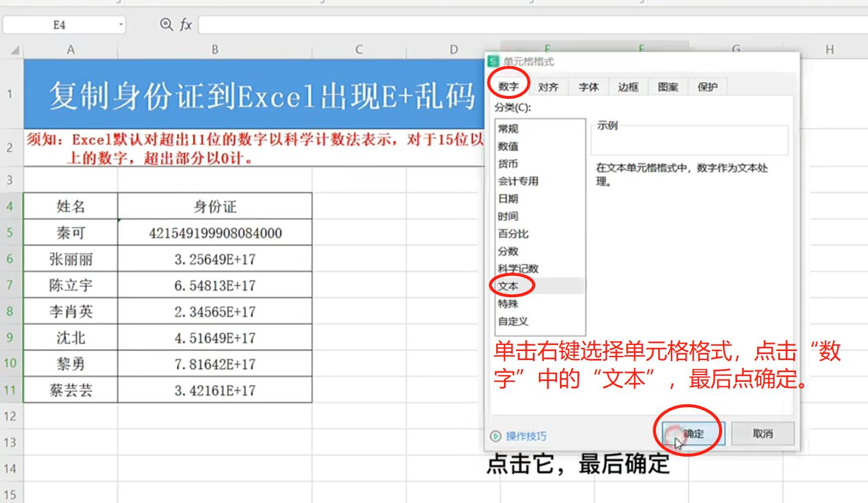Switch to the 字体 tab
This screenshot has height=503, width=868.
tap(588, 87)
